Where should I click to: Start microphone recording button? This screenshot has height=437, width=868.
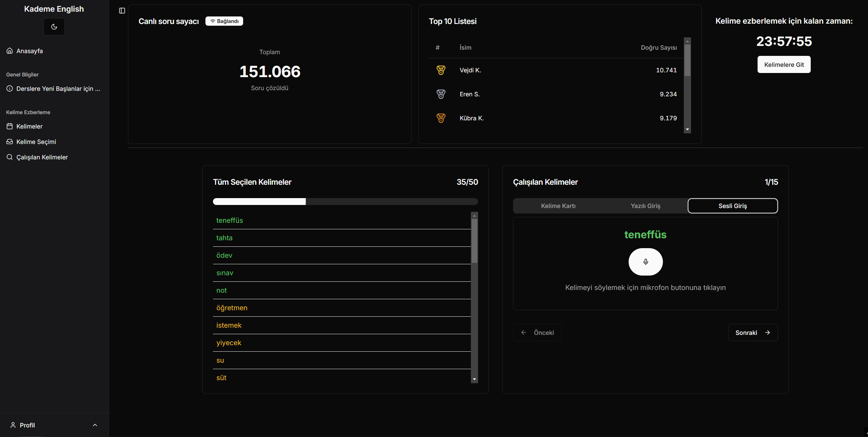pyautogui.click(x=645, y=262)
